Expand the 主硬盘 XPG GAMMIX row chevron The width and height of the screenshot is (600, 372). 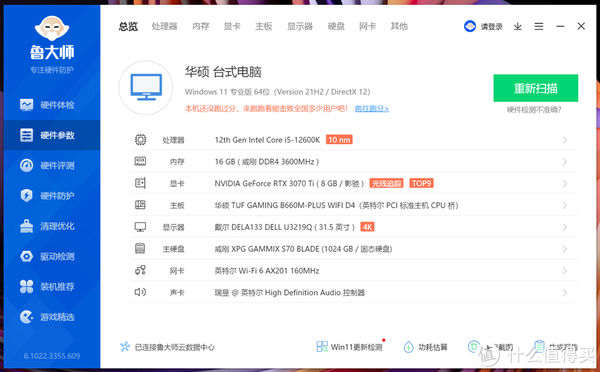pyautogui.click(x=565, y=249)
